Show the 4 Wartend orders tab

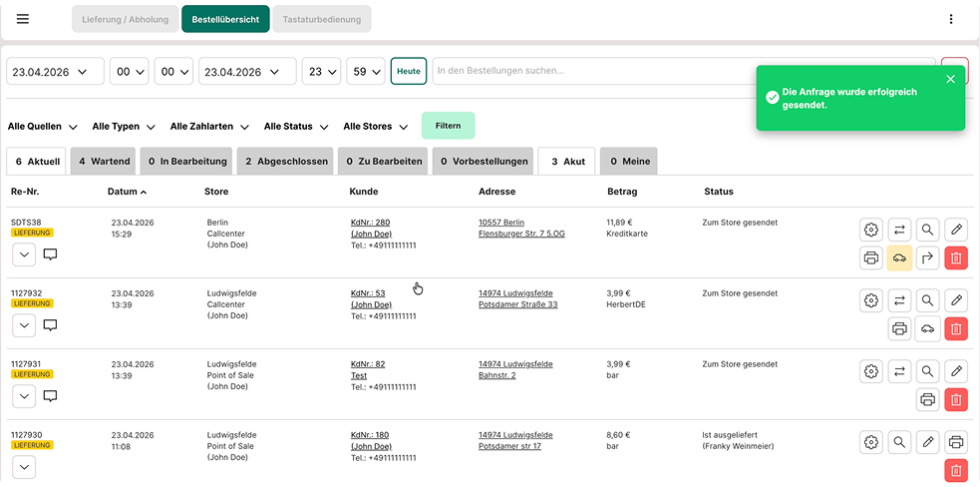pos(105,162)
